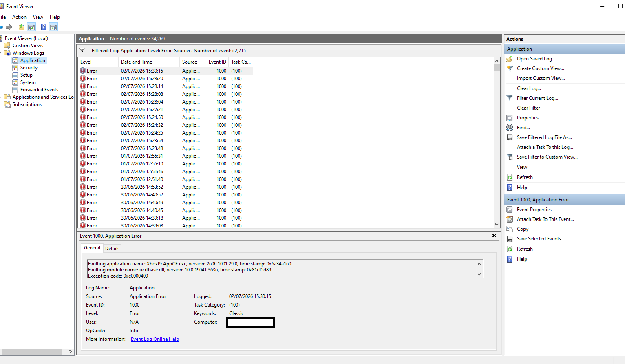Click event list scrollbar up arrow
This screenshot has height=364, width=625.
[x=497, y=60]
